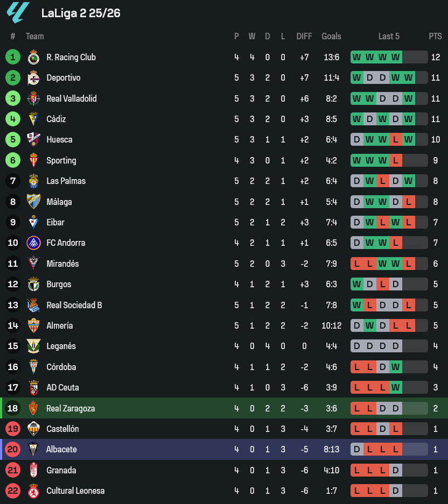Image resolution: width=448 pixels, height=504 pixels.
Task: Sort by the DIFF column header
Action: pos(304,37)
